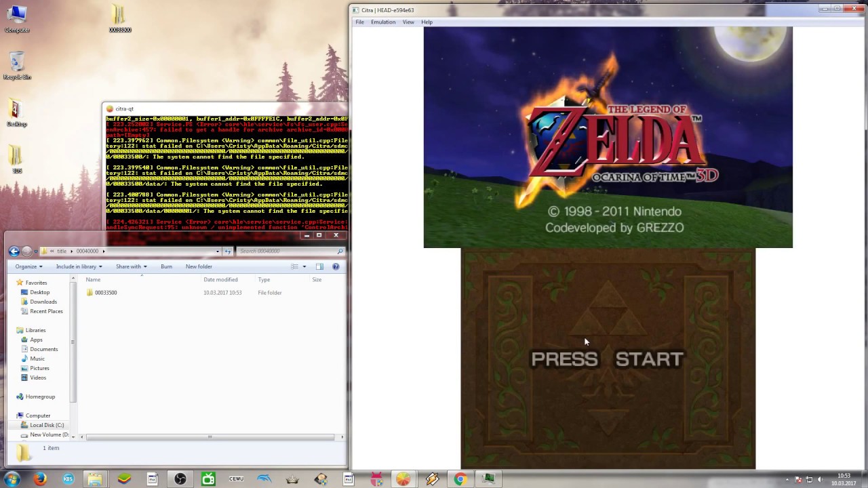Image resolution: width=868 pixels, height=488 pixels.
Task: Toggle the Explorer preview pane
Action: [x=319, y=266]
